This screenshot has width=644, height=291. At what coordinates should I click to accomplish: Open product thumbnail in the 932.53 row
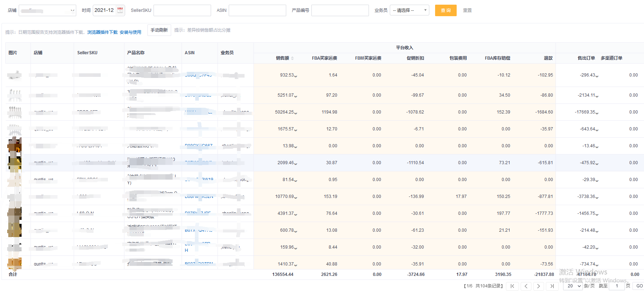coord(15,75)
